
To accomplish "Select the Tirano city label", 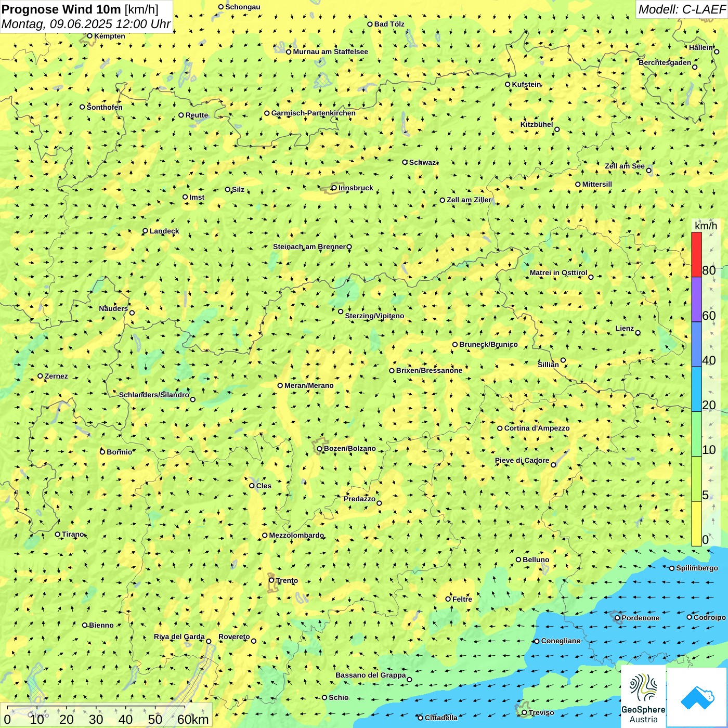I will click(x=73, y=534).
